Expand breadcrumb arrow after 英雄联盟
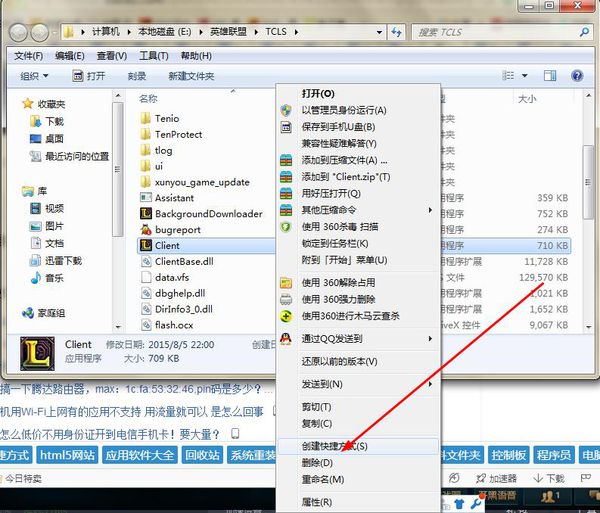600x513 pixels. [256, 32]
